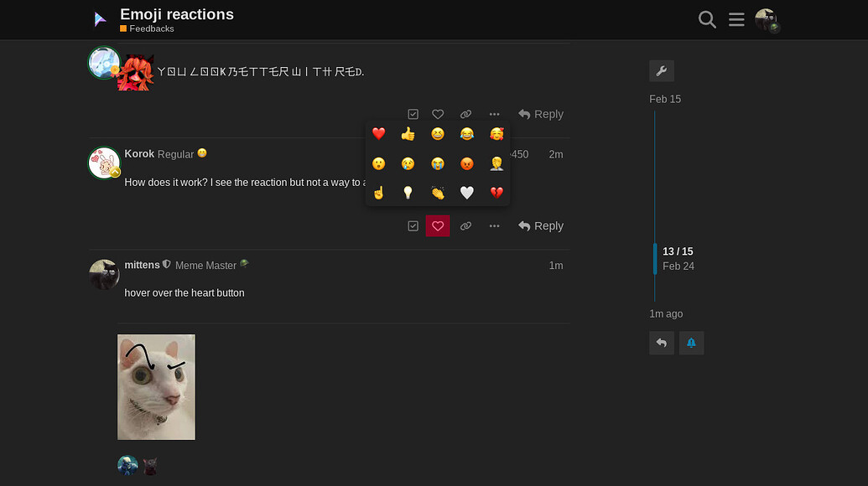Expand more actions on Korok's post
Image resolution: width=868 pixels, height=486 pixels.
tap(494, 225)
